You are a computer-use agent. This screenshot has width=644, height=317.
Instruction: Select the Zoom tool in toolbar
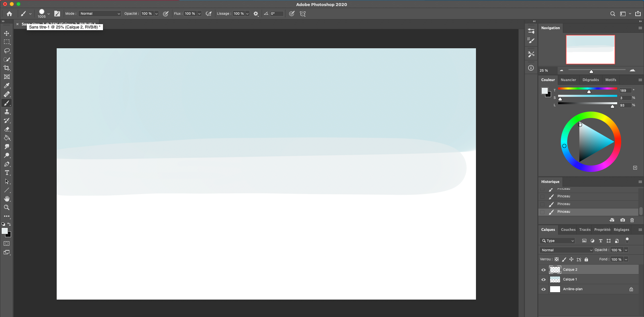pos(7,208)
